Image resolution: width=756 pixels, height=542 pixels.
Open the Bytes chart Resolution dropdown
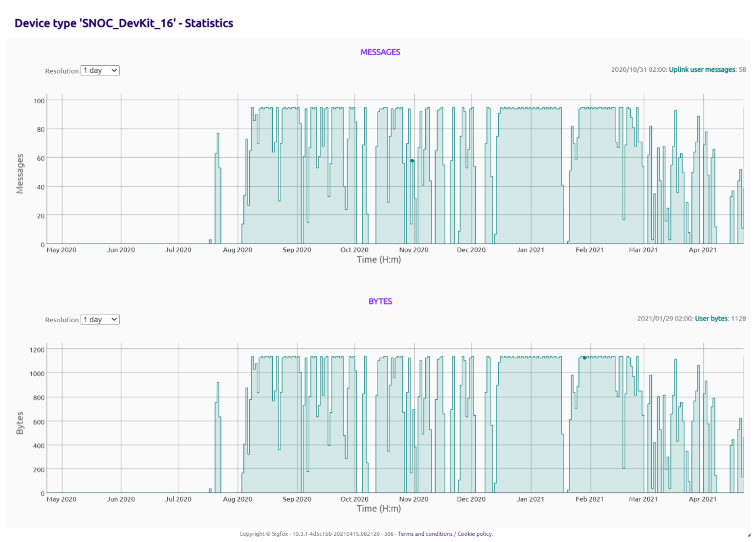click(x=100, y=320)
